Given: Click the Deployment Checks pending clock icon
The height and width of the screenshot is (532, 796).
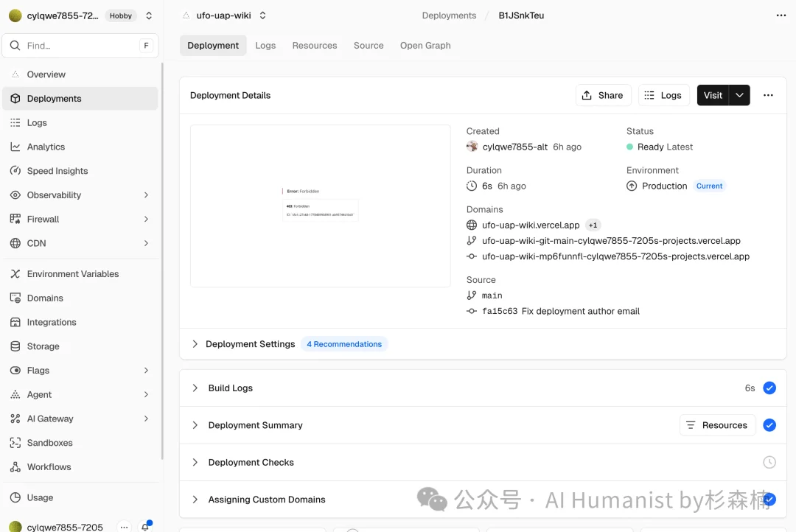Looking at the screenshot, I should point(769,462).
